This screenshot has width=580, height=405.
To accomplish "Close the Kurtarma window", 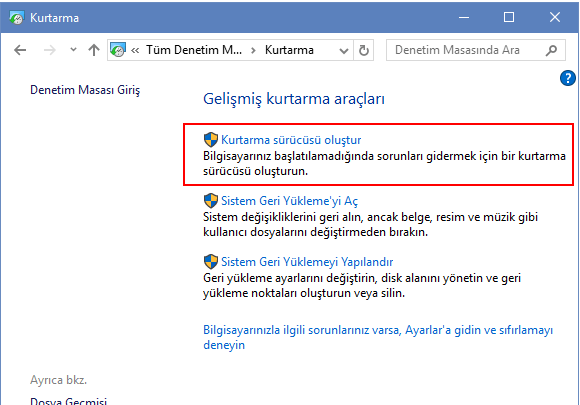I will coord(554,17).
